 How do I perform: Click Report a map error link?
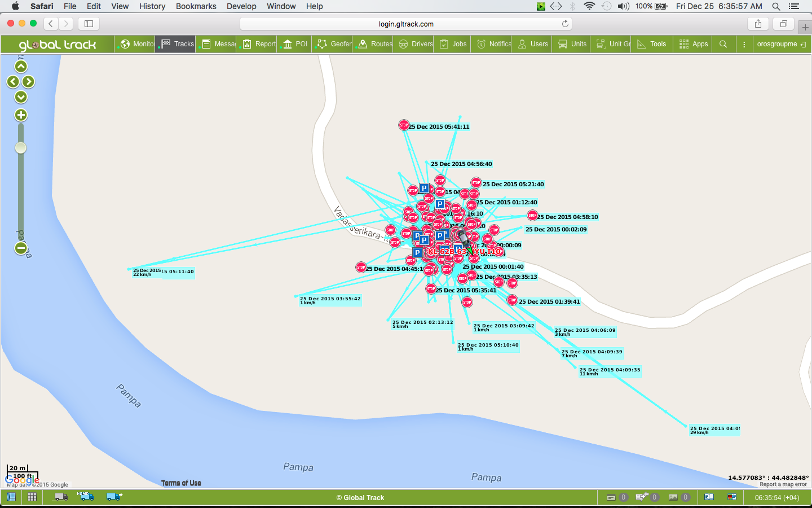[783, 484]
